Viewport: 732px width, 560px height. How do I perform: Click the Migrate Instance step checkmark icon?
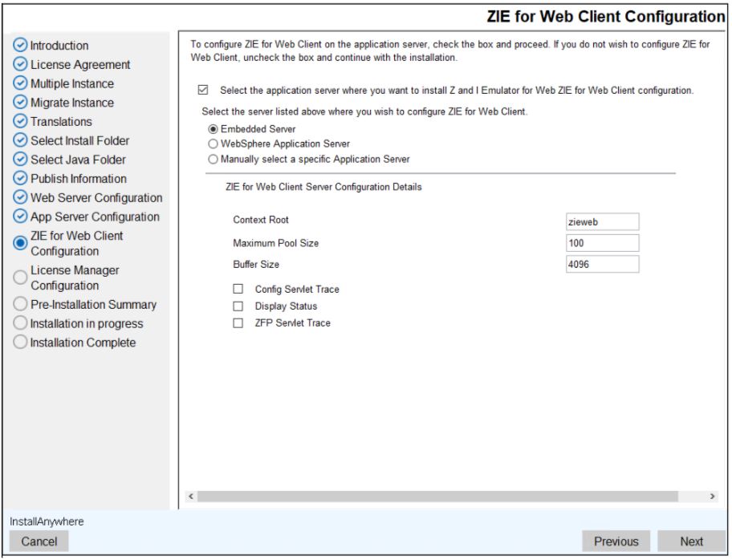coord(20,102)
